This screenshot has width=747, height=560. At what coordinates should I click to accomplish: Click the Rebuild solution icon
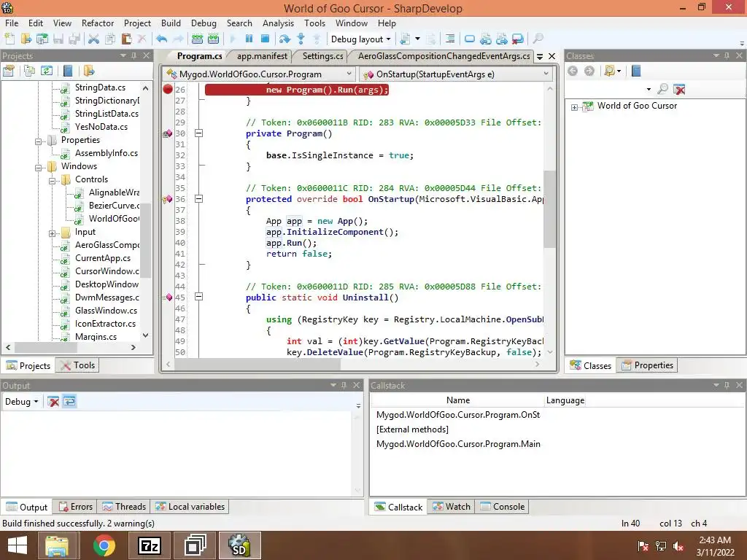[x=214, y=39]
